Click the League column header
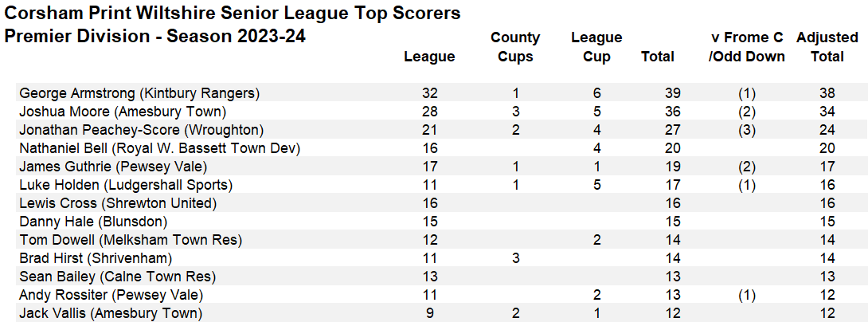This screenshot has width=868, height=322. (429, 57)
